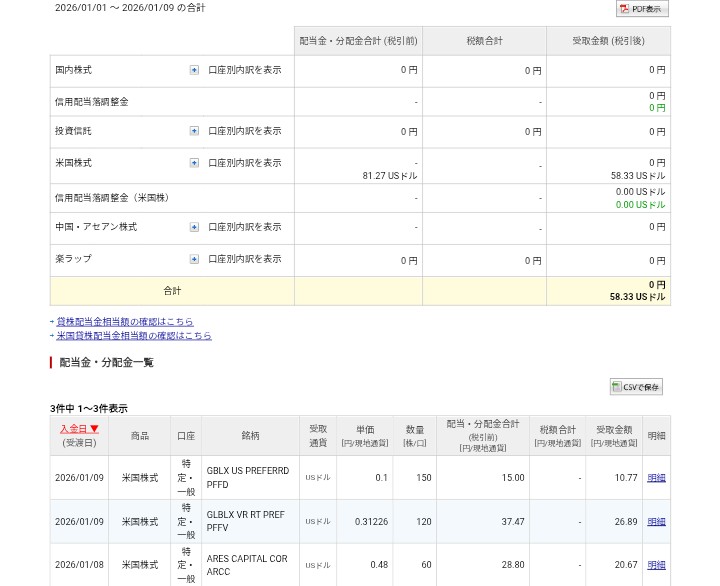Viewport: 720px width, 586px height.
Task: Expand 国内株式 account breakdown plus icon
Action: [x=194, y=70]
